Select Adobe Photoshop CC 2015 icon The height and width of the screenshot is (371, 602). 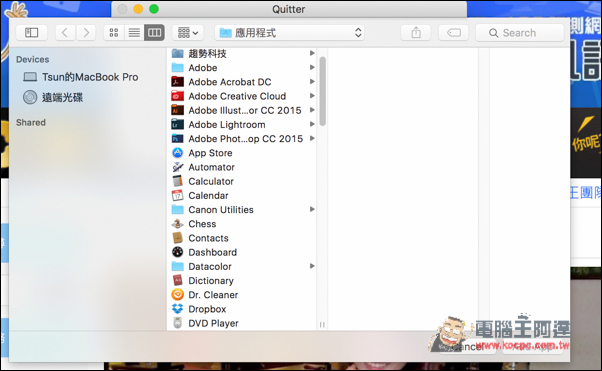click(177, 139)
